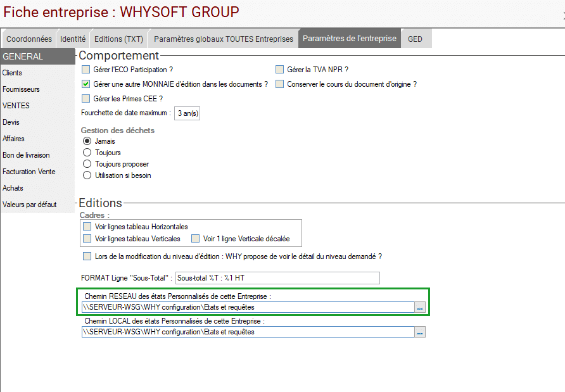Enable the WHY propose de voir le détail checkbox
Image resolution: width=565 pixels, height=392 pixels.
87,256
